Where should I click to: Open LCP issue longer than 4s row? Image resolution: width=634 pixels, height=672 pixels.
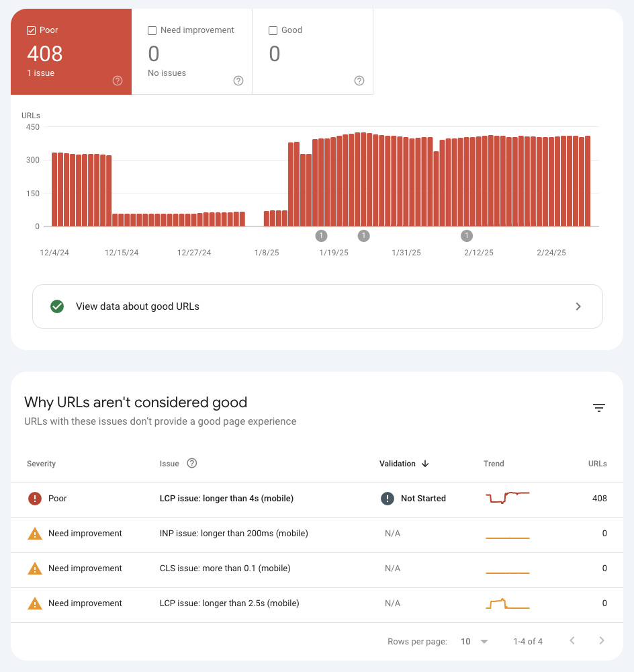click(x=226, y=499)
